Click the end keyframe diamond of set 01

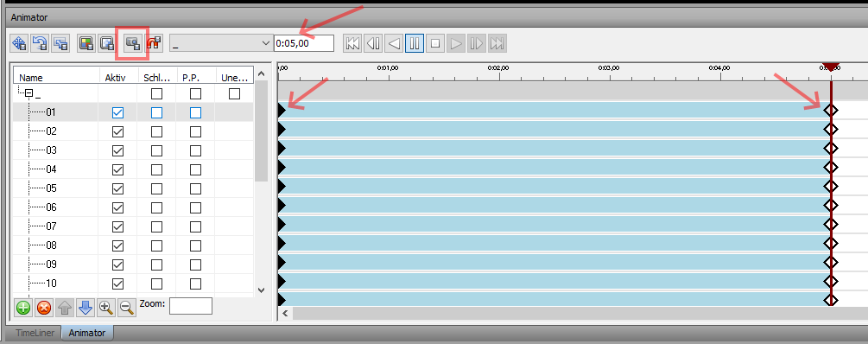(x=830, y=111)
